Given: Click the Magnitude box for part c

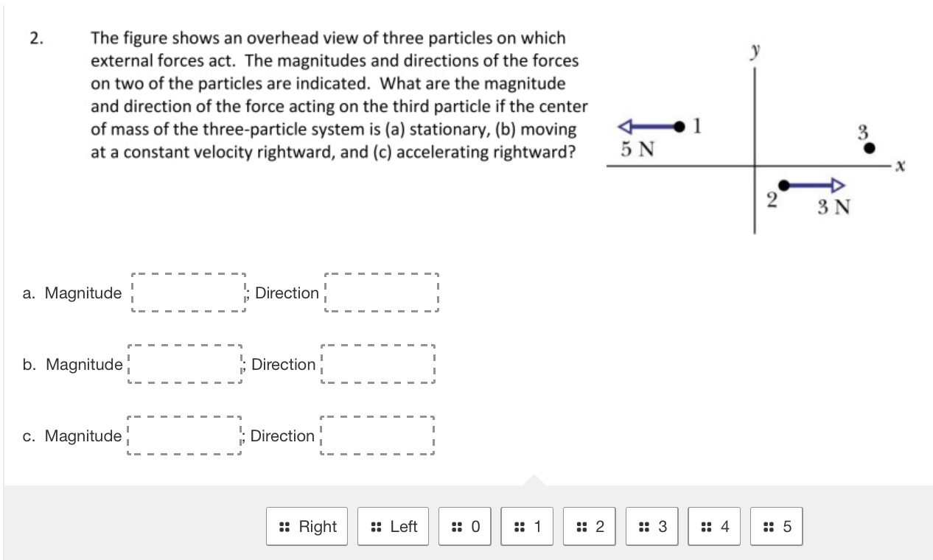Looking at the screenshot, I should pos(184,435).
